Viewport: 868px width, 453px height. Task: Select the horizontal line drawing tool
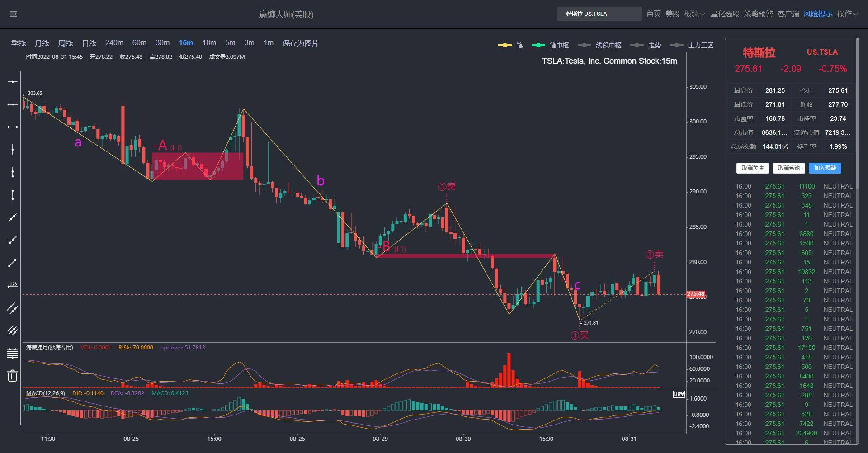(x=13, y=82)
